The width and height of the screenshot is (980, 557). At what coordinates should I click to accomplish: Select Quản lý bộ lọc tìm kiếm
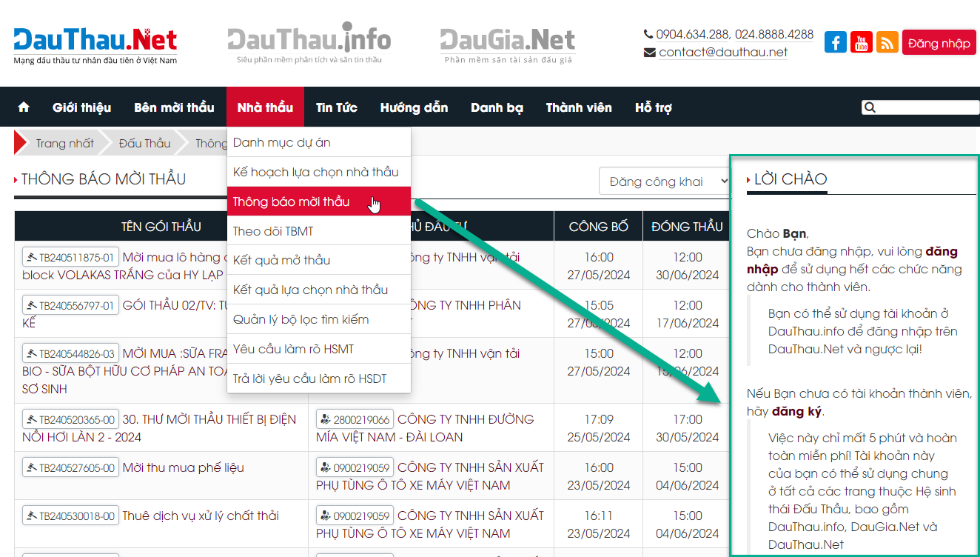318,319
